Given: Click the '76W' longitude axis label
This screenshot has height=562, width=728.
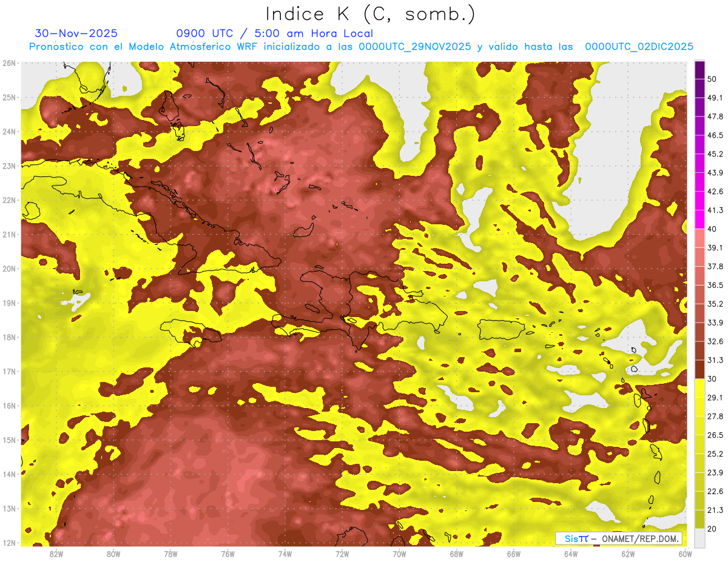Looking at the screenshot, I should pyautogui.click(x=228, y=554).
